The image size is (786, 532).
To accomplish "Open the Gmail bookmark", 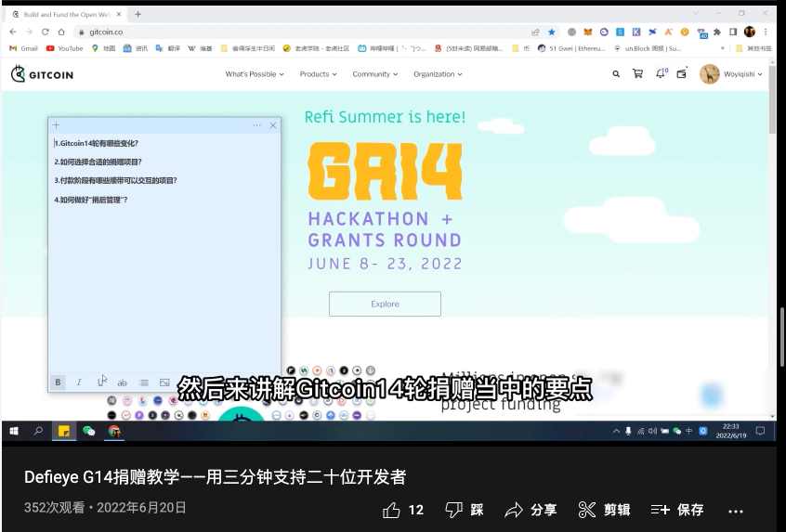I will 23,48.
